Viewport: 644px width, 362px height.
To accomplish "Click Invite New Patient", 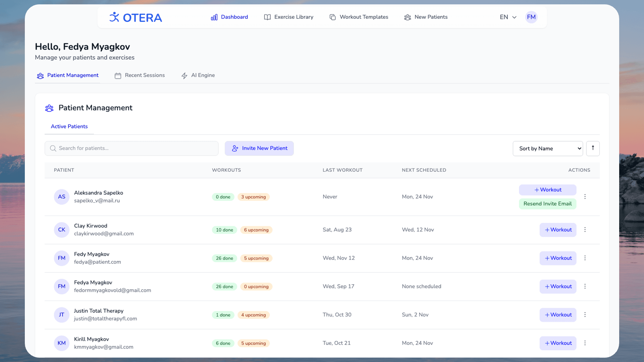I will coord(259,148).
